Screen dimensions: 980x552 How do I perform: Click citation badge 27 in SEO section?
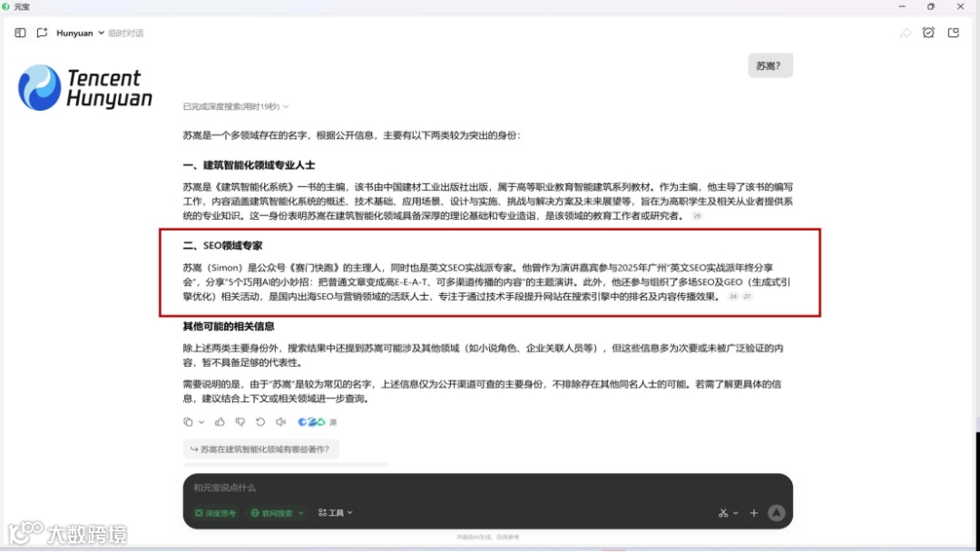[747, 296]
